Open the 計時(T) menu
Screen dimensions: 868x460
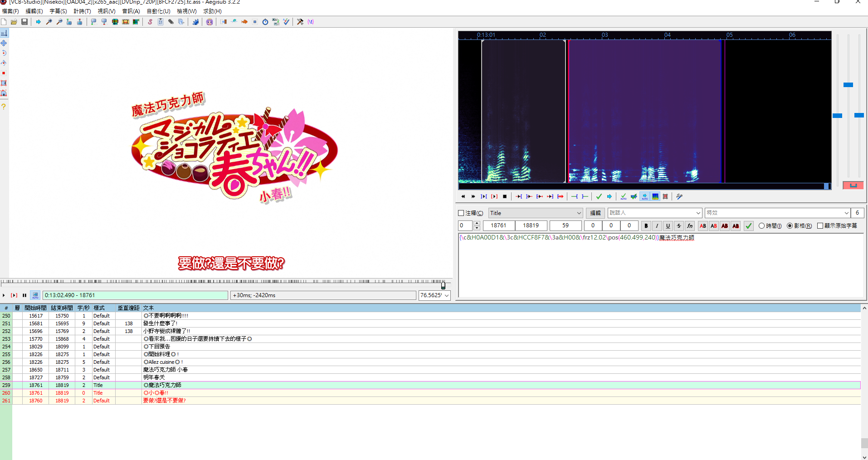[82, 11]
